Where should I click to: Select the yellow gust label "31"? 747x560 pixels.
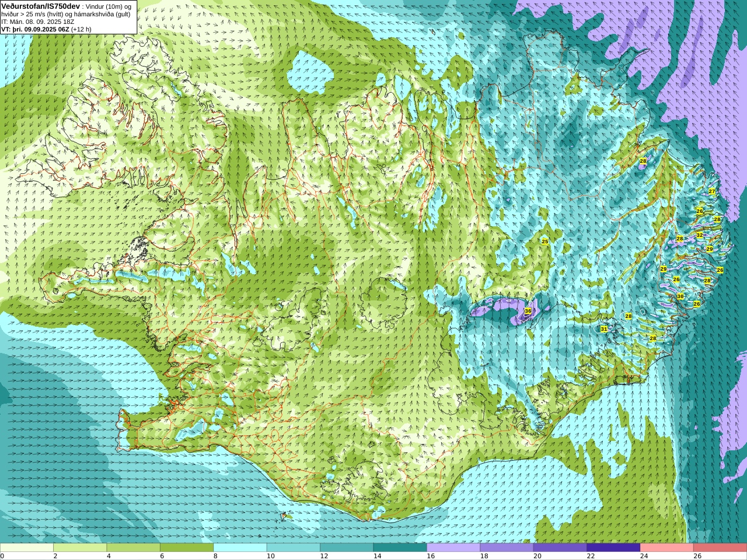click(x=604, y=330)
